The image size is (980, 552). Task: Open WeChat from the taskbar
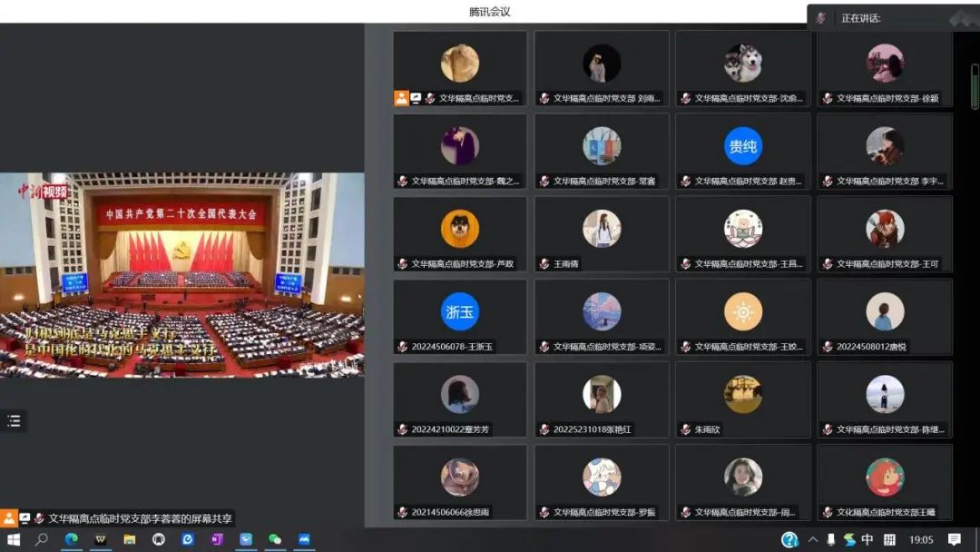pyautogui.click(x=275, y=539)
